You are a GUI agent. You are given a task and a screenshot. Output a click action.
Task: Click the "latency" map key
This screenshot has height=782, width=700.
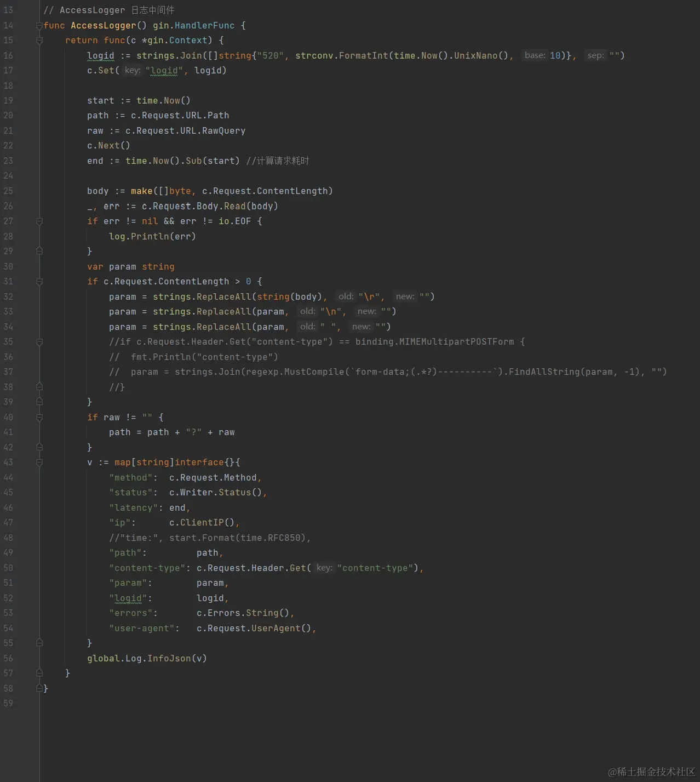[x=133, y=508]
